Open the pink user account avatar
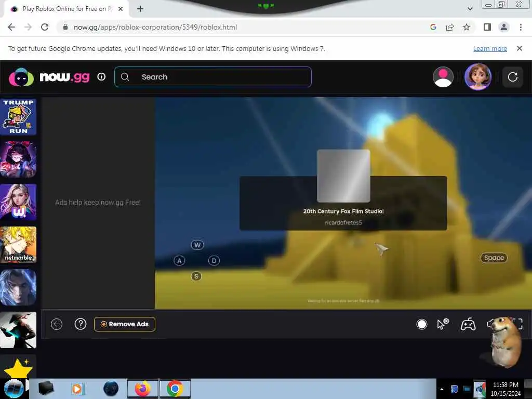 coord(443,77)
